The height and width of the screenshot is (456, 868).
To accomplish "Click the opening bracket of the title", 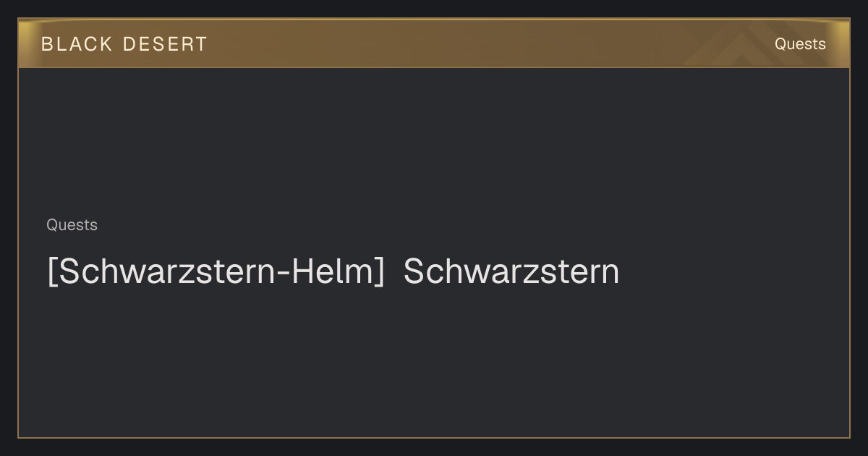I will 52,272.
